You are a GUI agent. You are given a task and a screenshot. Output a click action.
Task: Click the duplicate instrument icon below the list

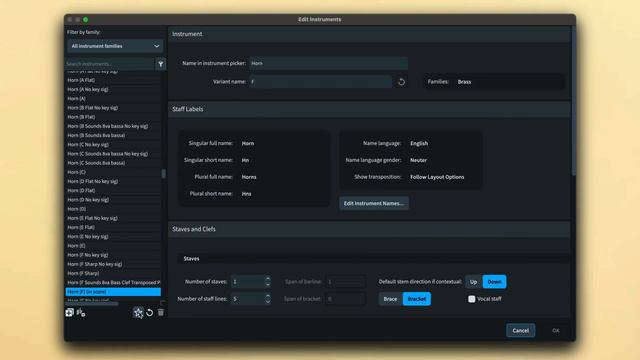point(69,313)
